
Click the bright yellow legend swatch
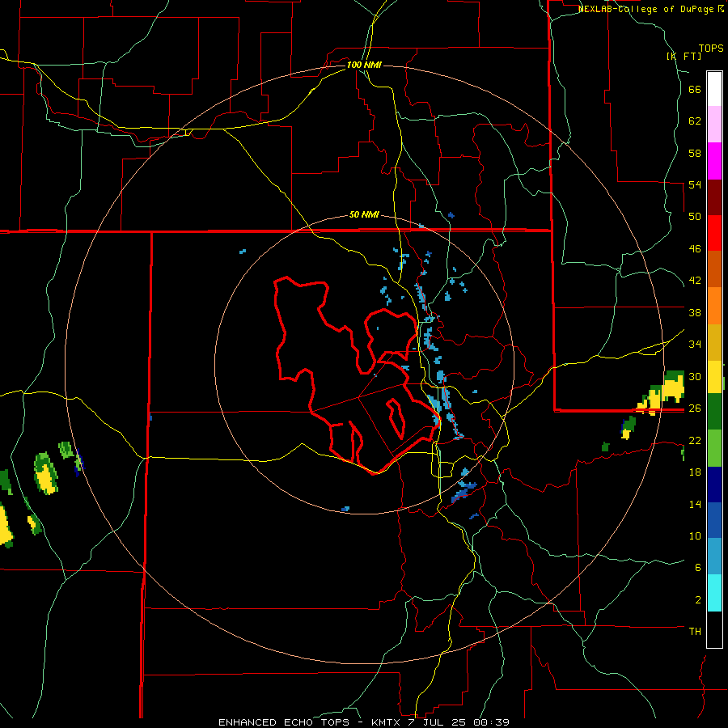pyautogui.click(x=714, y=377)
